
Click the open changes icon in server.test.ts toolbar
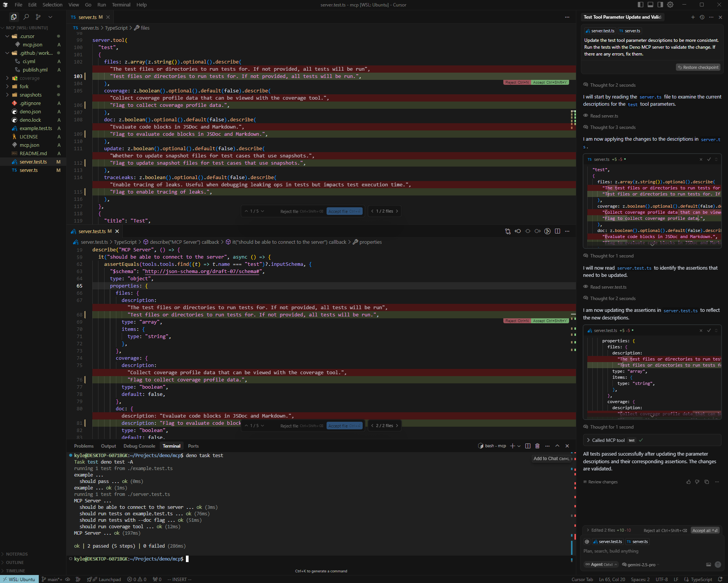[x=508, y=231]
